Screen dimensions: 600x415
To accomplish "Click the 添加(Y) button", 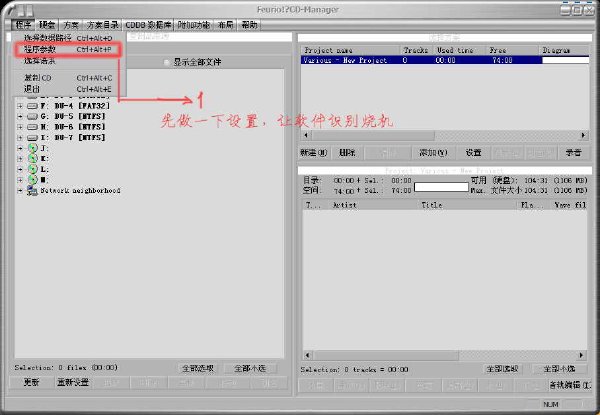I will (x=433, y=153).
